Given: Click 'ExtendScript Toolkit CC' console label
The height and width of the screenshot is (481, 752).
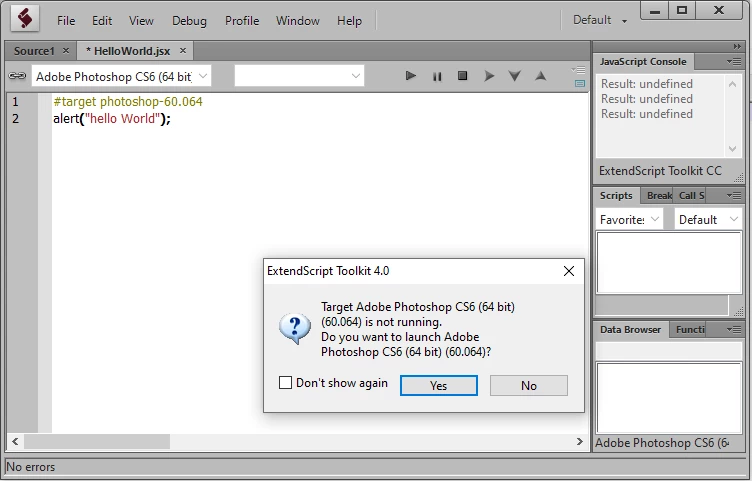Looking at the screenshot, I should (x=660, y=171).
